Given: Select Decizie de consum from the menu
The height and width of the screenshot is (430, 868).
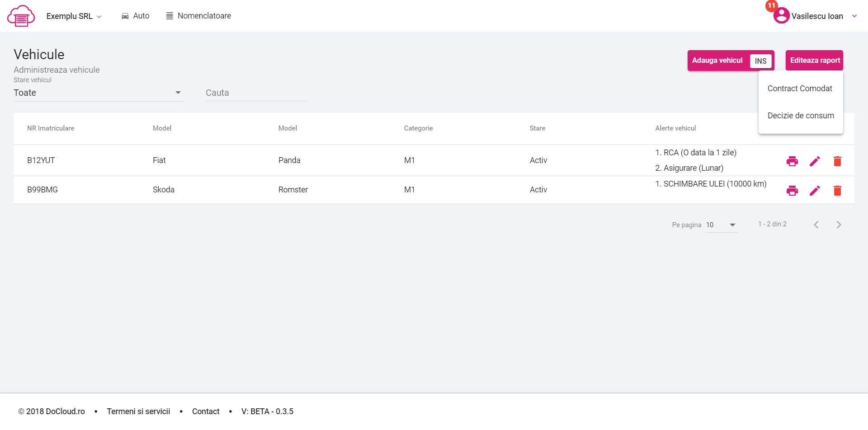Looking at the screenshot, I should click(x=800, y=116).
